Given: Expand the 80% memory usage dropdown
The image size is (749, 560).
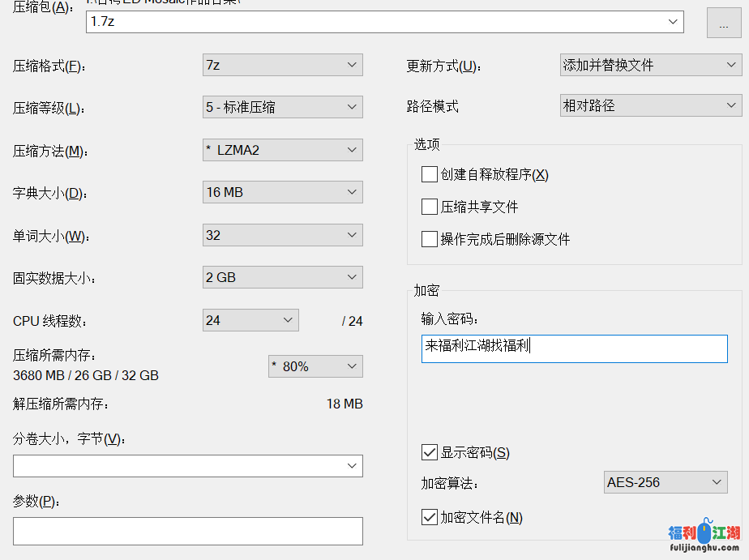Looking at the screenshot, I should (315, 366).
